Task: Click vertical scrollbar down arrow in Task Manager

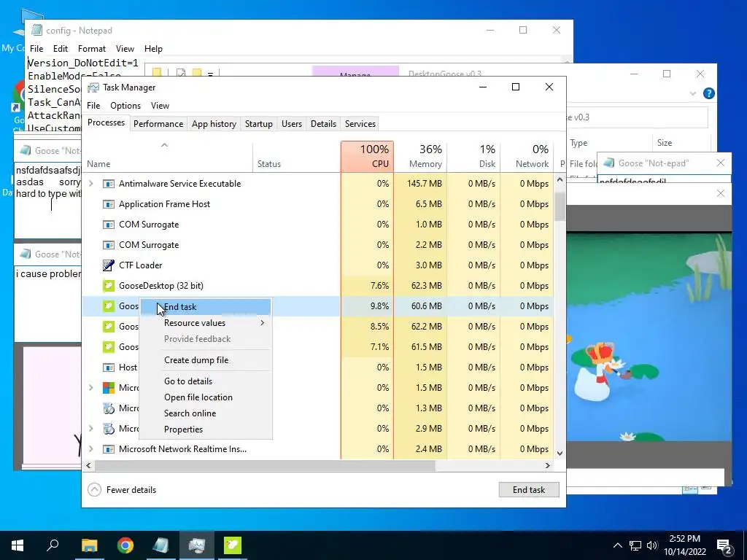Action: tap(560, 454)
